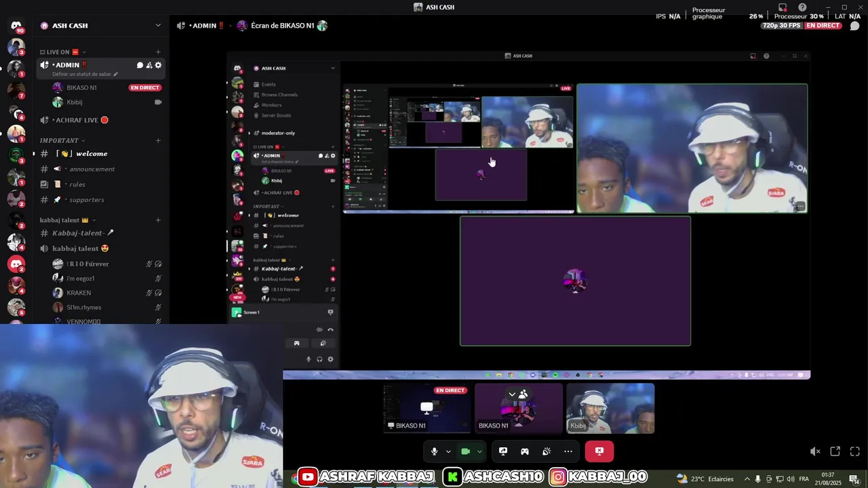
Task: Switch FRA keyboard language indicator
Action: pyautogui.click(x=804, y=479)
